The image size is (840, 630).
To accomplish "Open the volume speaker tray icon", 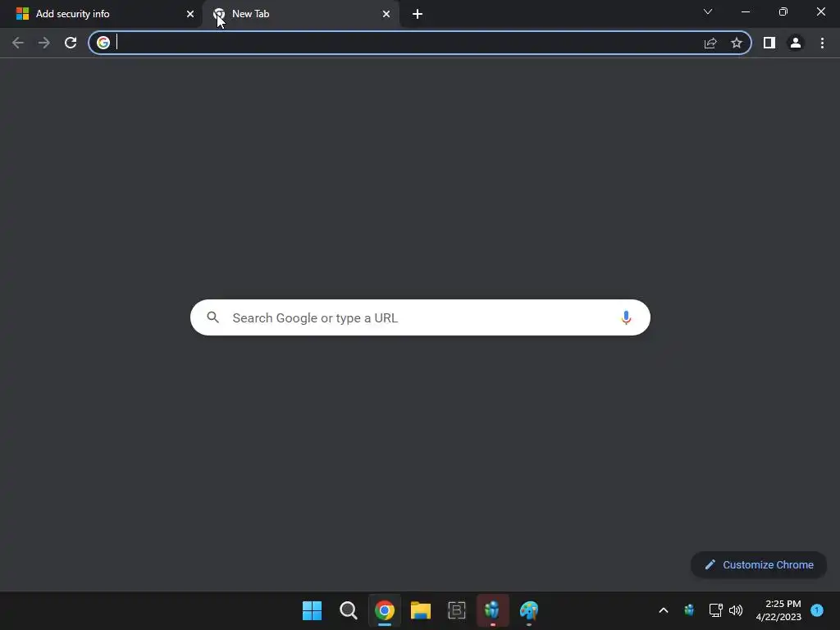I will (736, 610).
